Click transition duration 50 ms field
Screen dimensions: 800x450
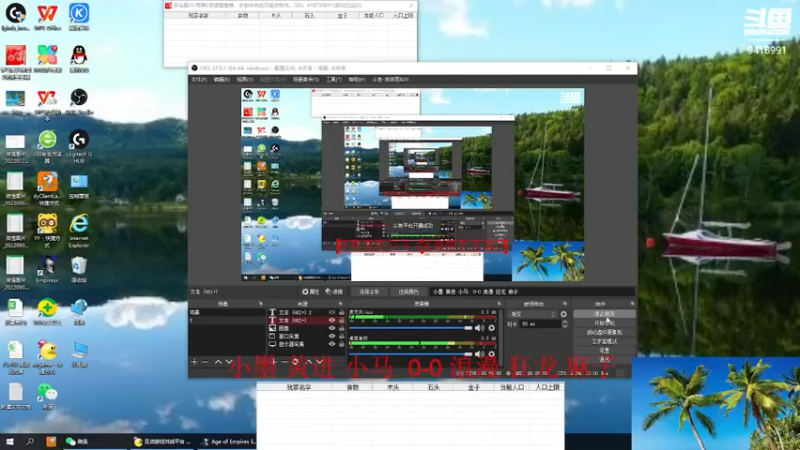(540, 324)
